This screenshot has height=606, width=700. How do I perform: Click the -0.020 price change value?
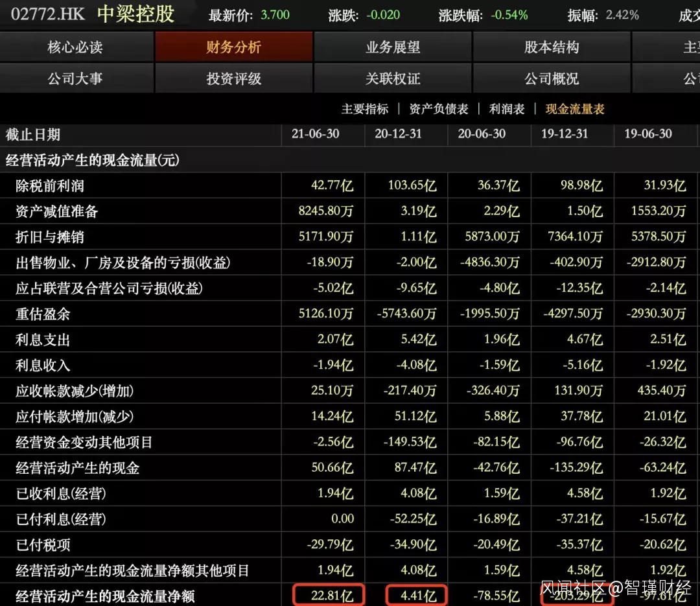(383, 15)
